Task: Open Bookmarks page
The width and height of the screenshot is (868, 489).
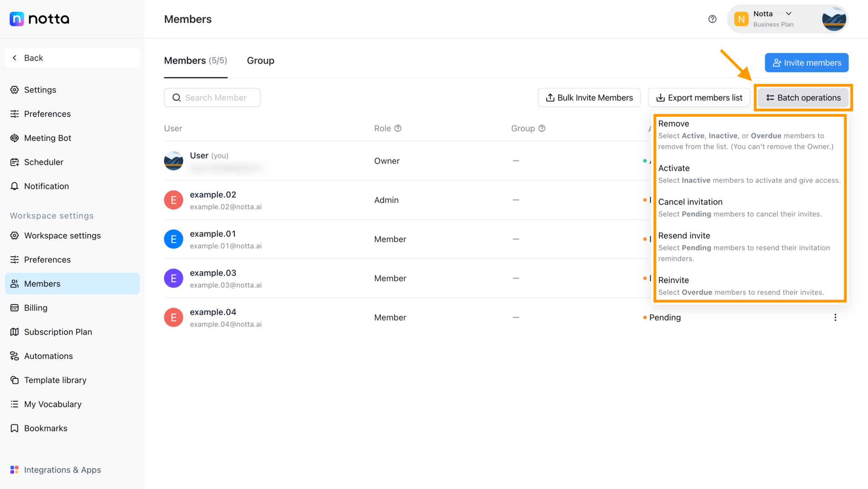Action: 72,428
